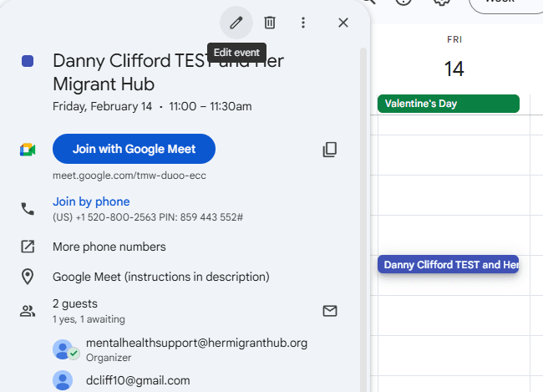Open the Join by phone link
The image size is (543, 392).
pos(91,201)
